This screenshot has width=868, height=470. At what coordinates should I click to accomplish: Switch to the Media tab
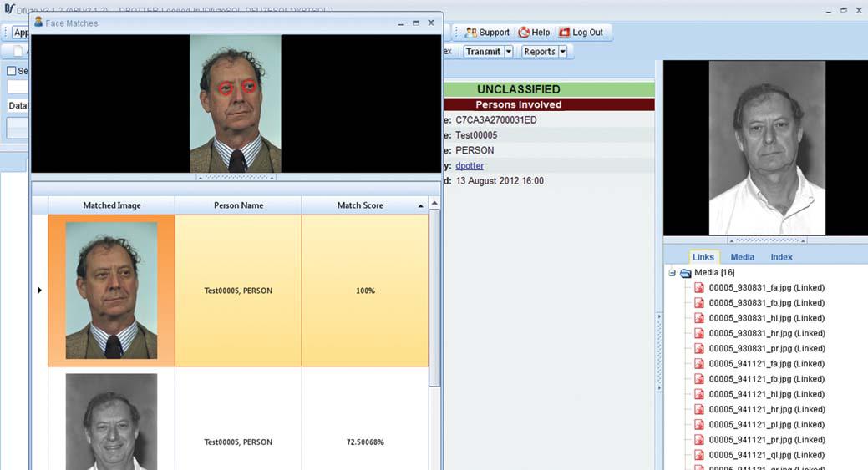743,257
